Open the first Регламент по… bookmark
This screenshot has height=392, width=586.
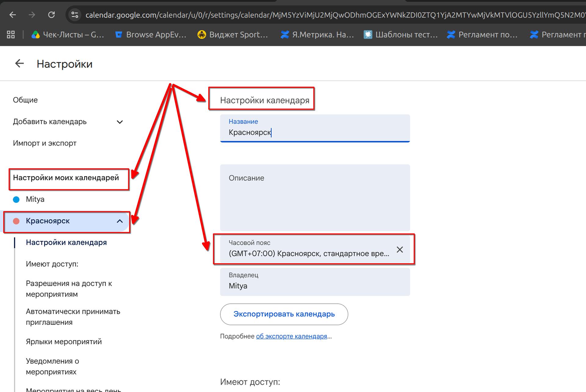point(483,35)
